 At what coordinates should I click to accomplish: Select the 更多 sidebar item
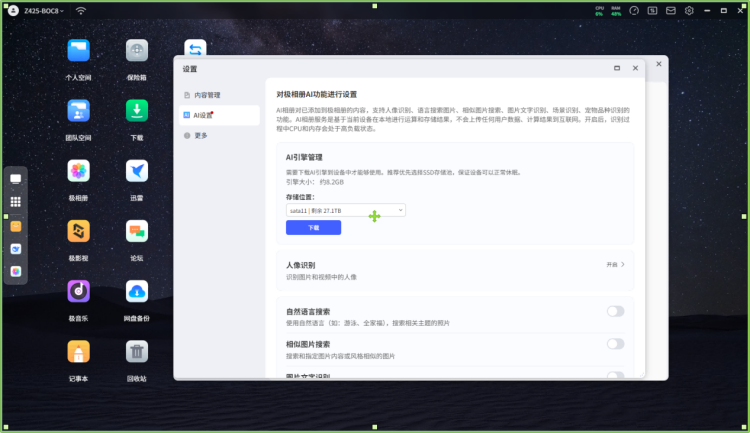(x=201, y=135)
